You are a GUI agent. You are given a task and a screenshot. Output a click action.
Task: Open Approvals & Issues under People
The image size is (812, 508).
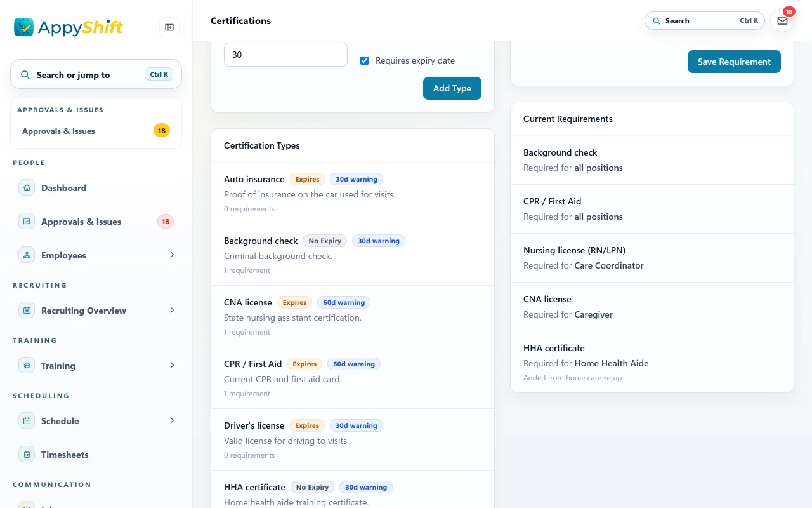(x=96, y=222)
